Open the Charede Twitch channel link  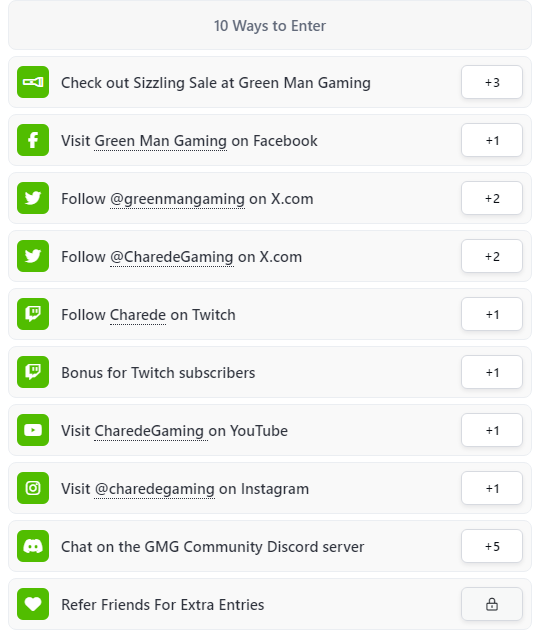coord(138,315)
